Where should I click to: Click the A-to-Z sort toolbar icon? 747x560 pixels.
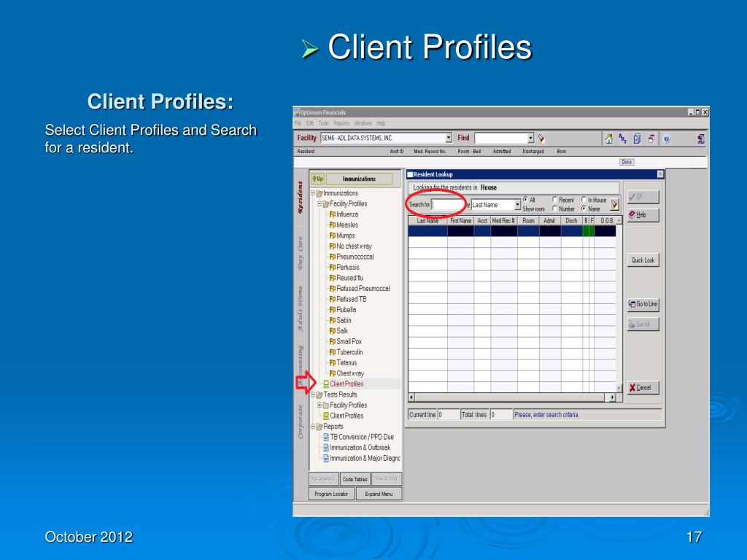[623, 139]
